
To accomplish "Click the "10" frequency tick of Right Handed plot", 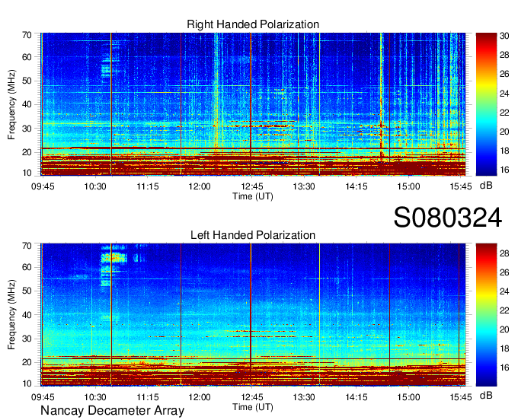I will tap(27, 173).
